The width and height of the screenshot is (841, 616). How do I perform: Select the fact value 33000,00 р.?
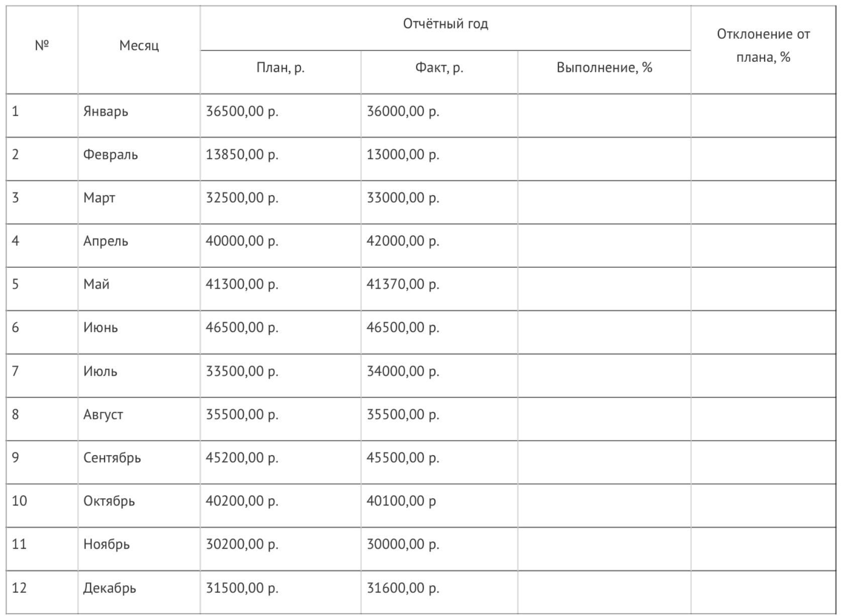(x=403, y=198)
